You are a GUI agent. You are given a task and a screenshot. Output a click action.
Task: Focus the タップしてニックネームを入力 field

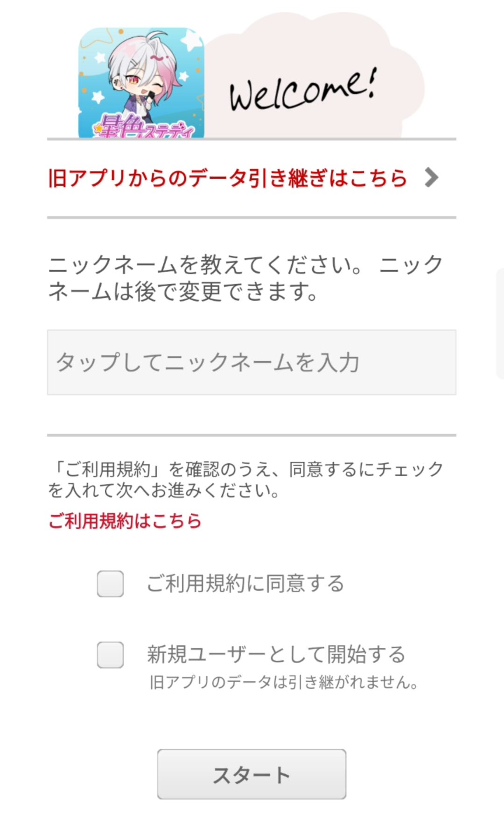(252, 362)
